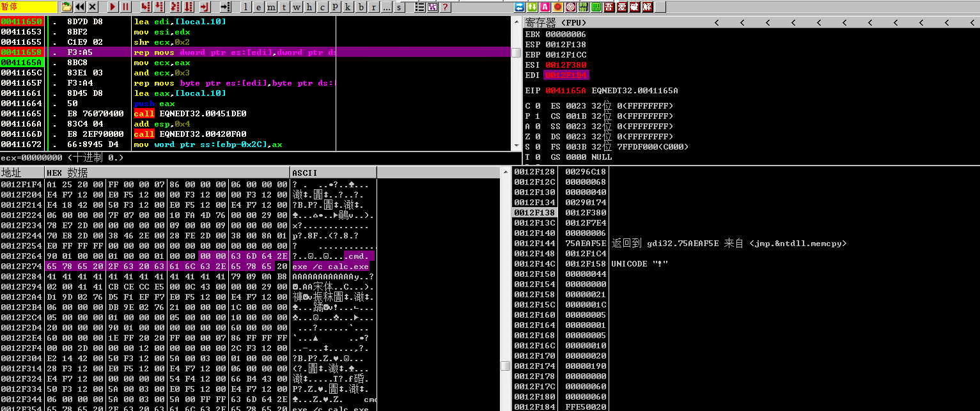Click the green binary 010 101 icon

tap(583, 7)
